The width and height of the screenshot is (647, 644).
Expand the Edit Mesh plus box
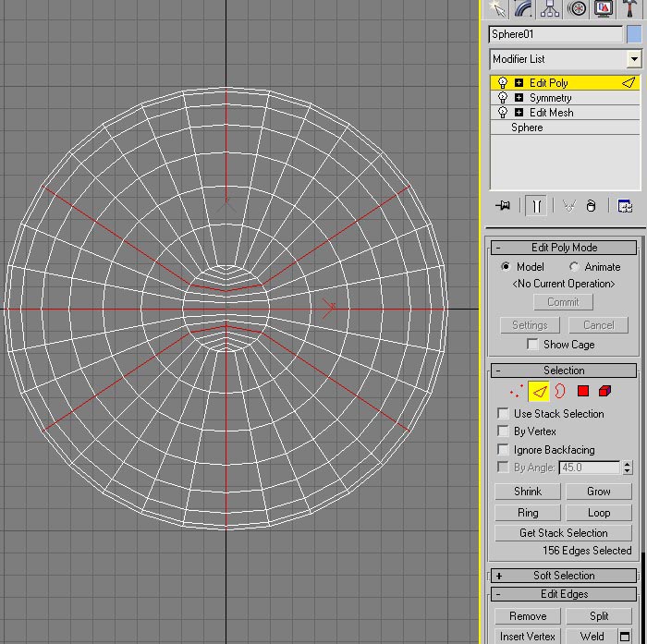[x=519, y=113]
